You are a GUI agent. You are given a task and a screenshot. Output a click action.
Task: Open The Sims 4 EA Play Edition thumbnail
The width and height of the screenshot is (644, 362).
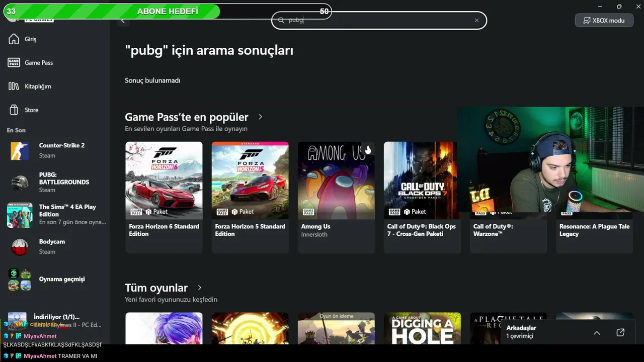pos(20,215)
